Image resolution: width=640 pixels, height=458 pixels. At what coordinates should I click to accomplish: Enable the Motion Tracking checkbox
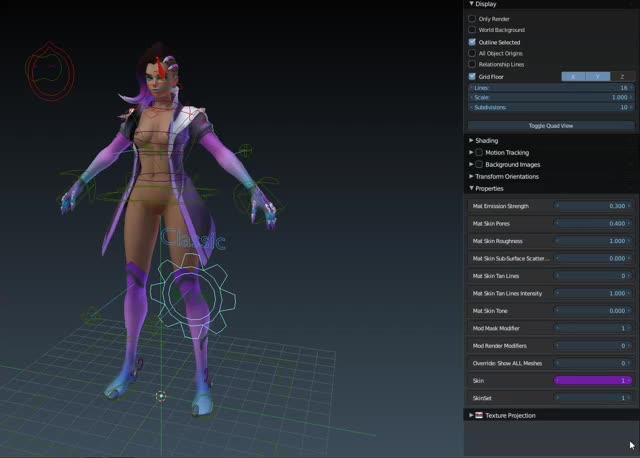(479, 152)
